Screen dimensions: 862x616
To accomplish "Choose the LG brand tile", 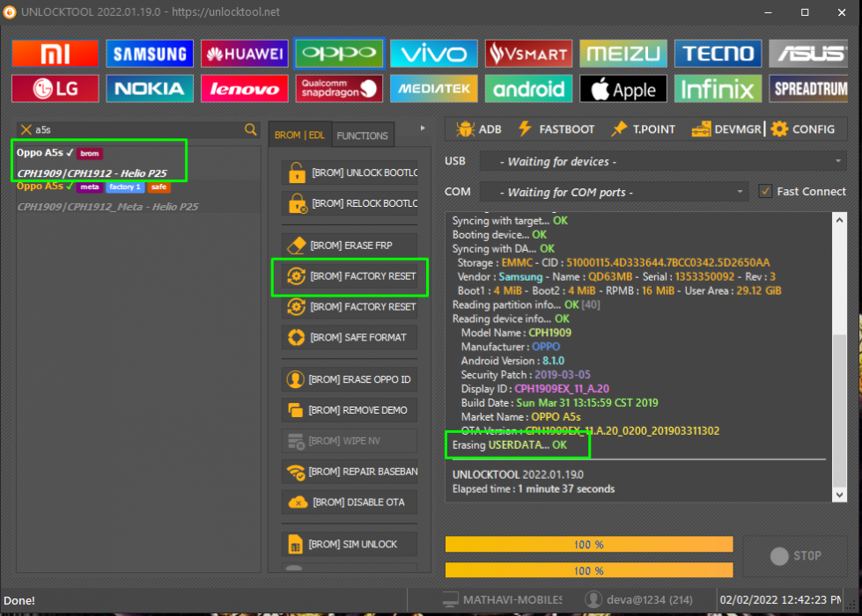I will 55,89.
